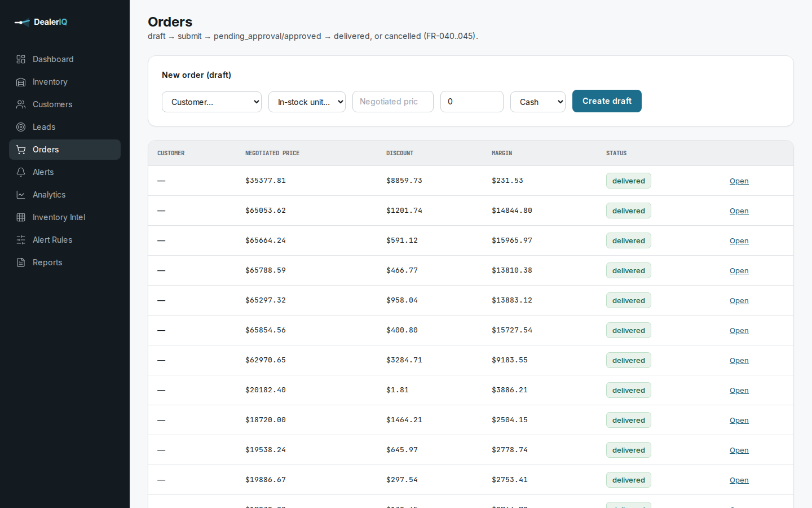Open the Customer dropdown
The image size is (812, 508).
pos(211,102)
